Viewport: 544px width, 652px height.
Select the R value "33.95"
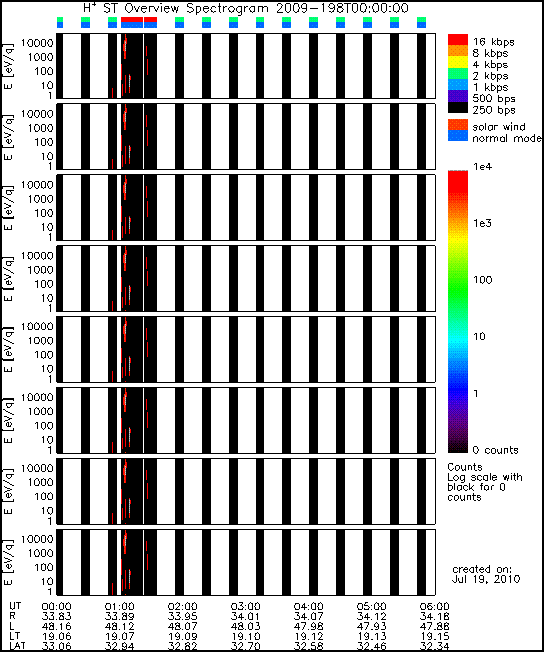click(182, 616)
